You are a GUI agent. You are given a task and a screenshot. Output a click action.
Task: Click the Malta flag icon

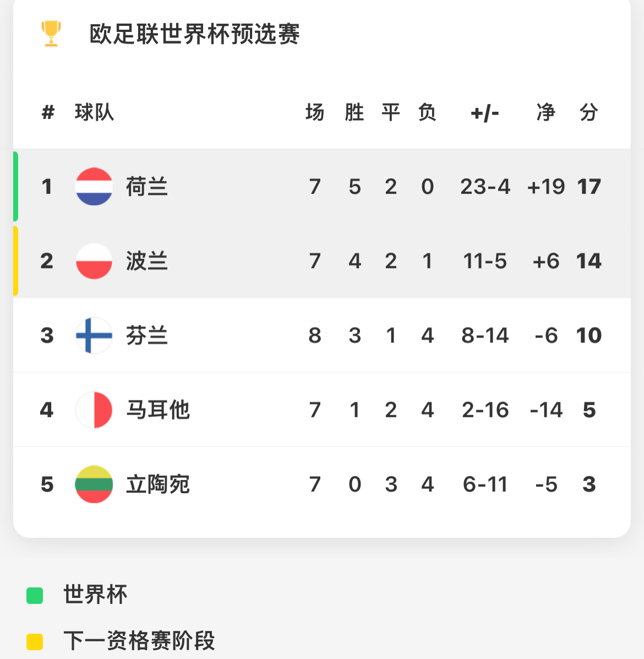point(94,410)
